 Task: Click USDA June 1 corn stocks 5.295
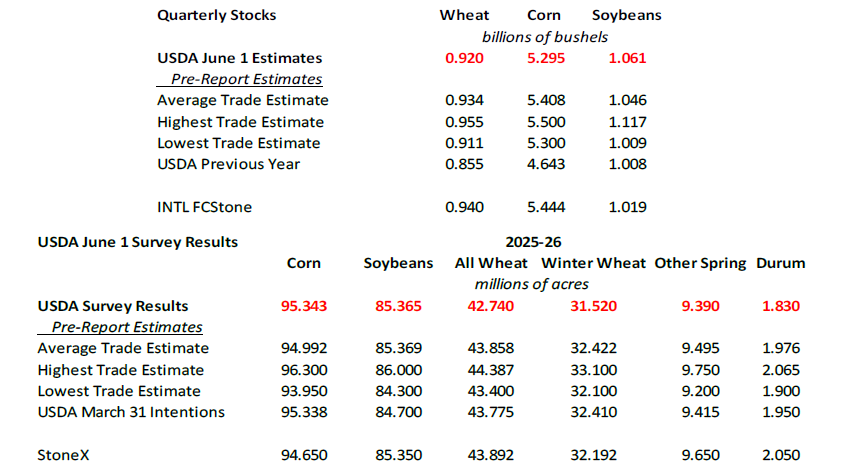pos(546,58)
